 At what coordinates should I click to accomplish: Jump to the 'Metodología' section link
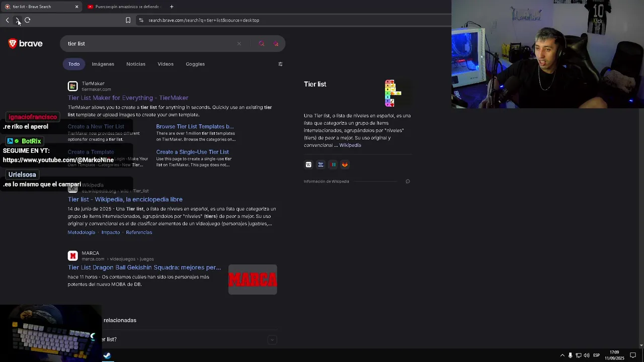82,232
